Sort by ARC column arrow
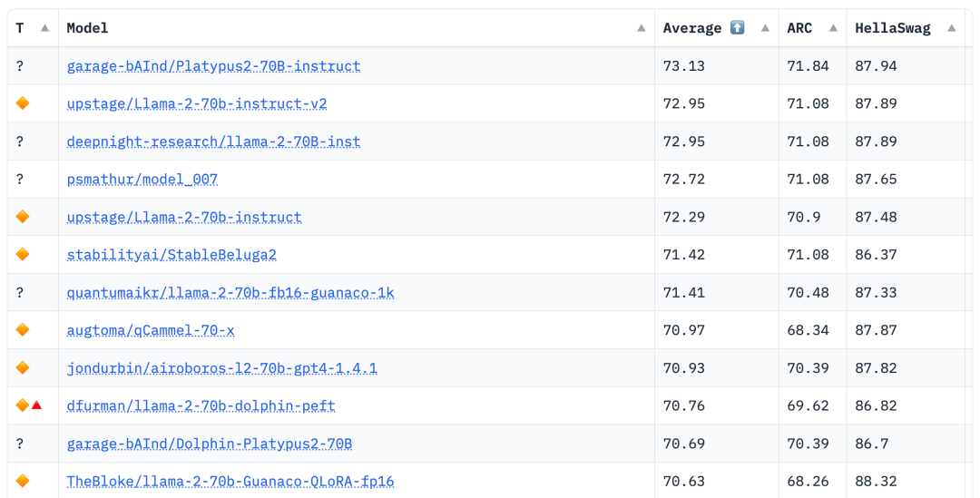 coord(833,28)
